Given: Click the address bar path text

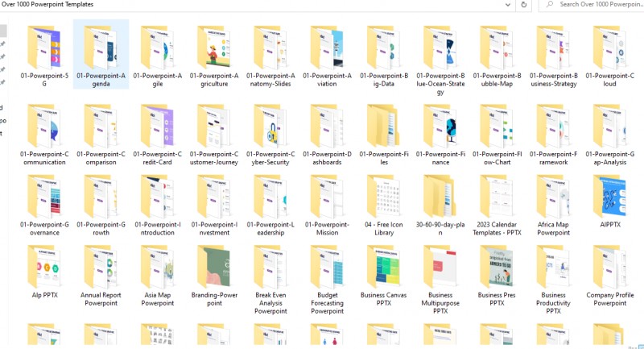Looking at the screenshot, I should pyautogui.click(x=47, y=4).
